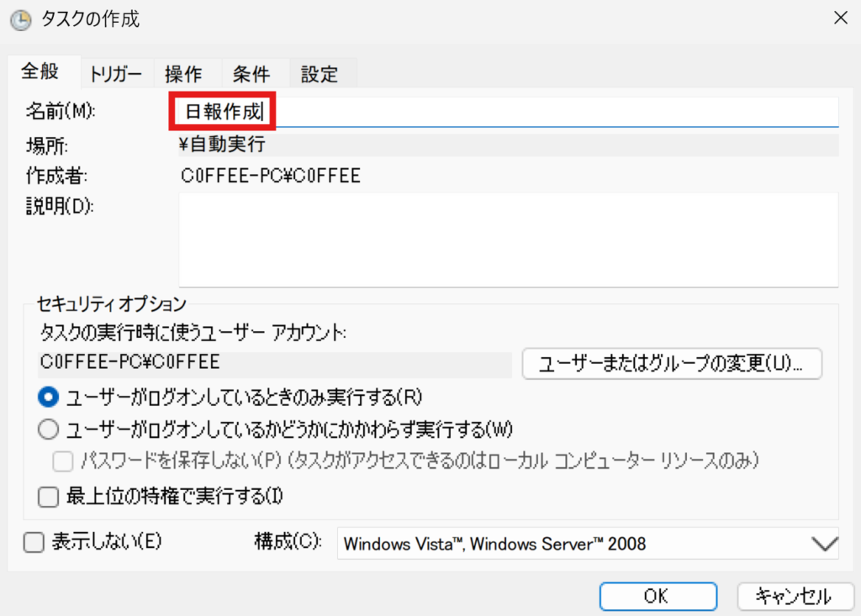Toggle the パスワードを保存しない checkbox
The height and width of the screenshot is (616, 861).
pos(64,461)
